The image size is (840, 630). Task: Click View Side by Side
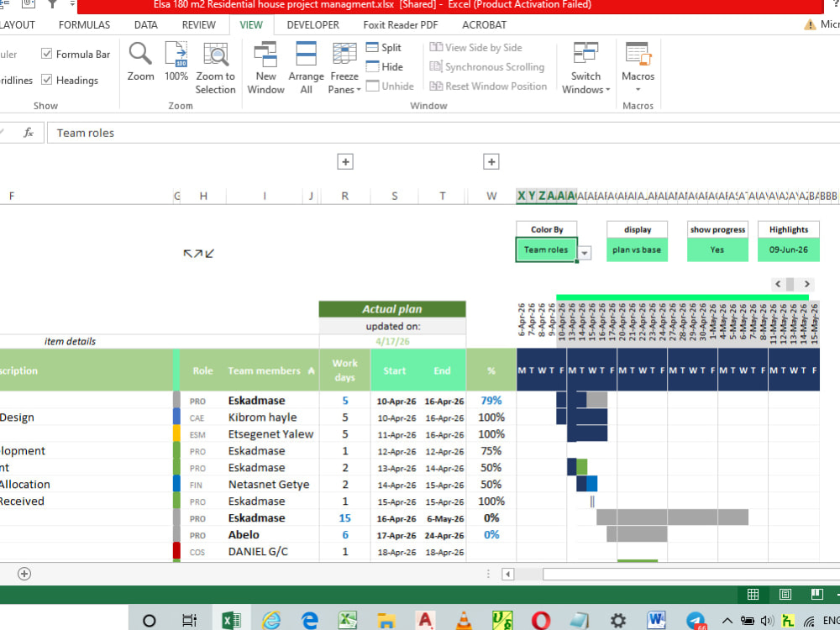[x=475, y=48]
